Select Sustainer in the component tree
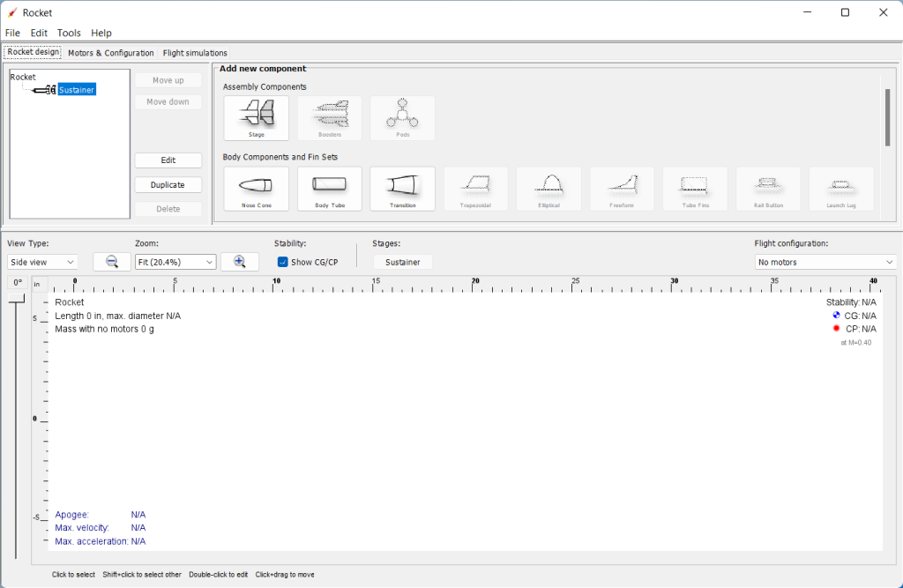The width and height of the screenshot is (903, 588). (x=76, y=90)
